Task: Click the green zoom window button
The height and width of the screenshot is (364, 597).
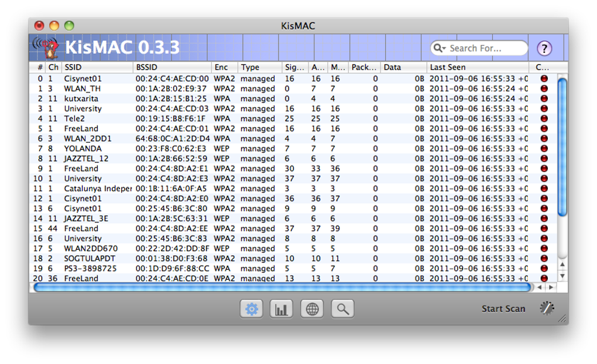Action: pyautogui.click(x=69, y=26)
